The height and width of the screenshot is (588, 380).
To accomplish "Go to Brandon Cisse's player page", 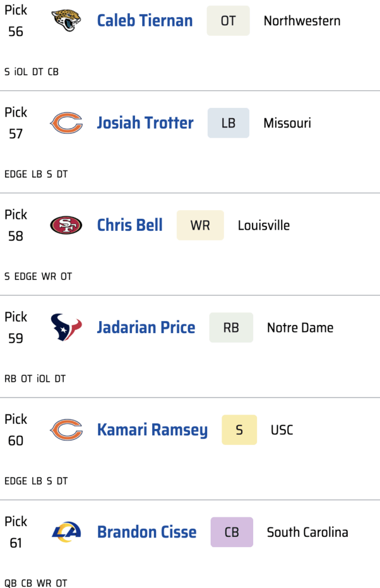I will click(146, 532).
